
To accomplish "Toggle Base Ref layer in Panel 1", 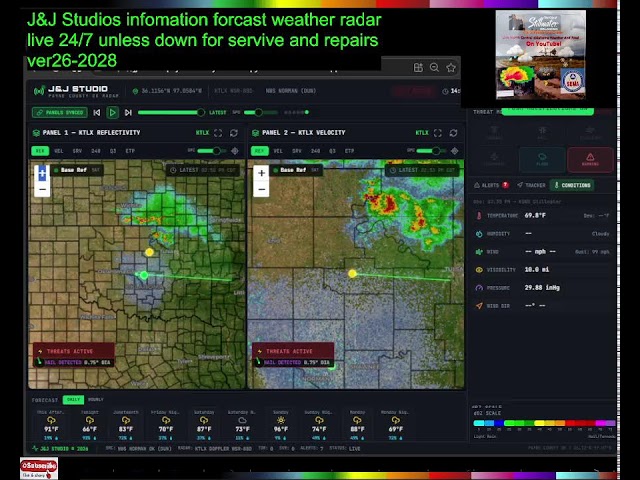I will [77, 170].
